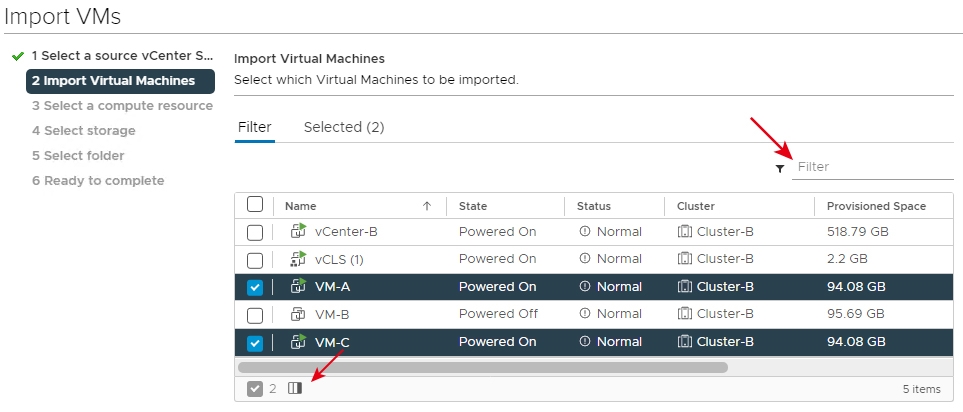This screenshot has height=412, width=963.
Task: Click the filter funnel icon
Action: click(780, 168)
